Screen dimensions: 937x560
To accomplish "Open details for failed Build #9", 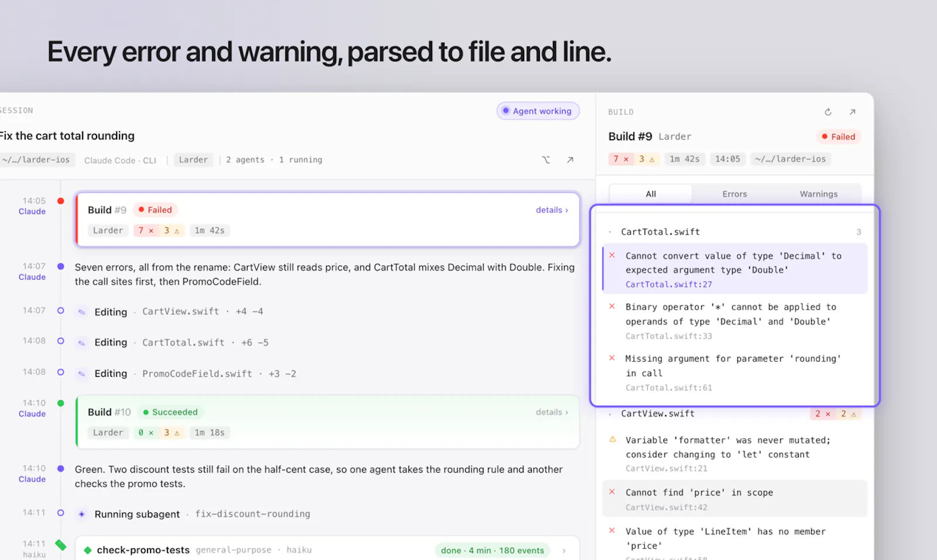I will [x=552, y=210].
